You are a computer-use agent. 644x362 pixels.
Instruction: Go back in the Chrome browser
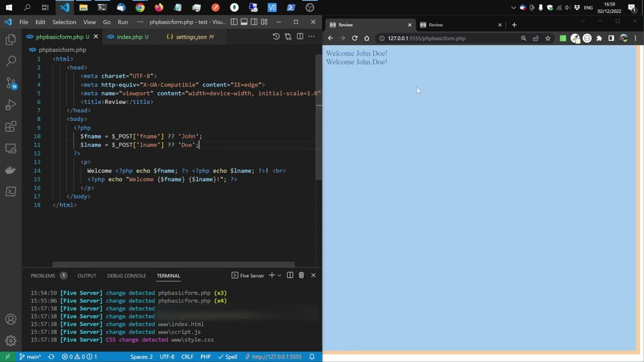click(331, 38)
